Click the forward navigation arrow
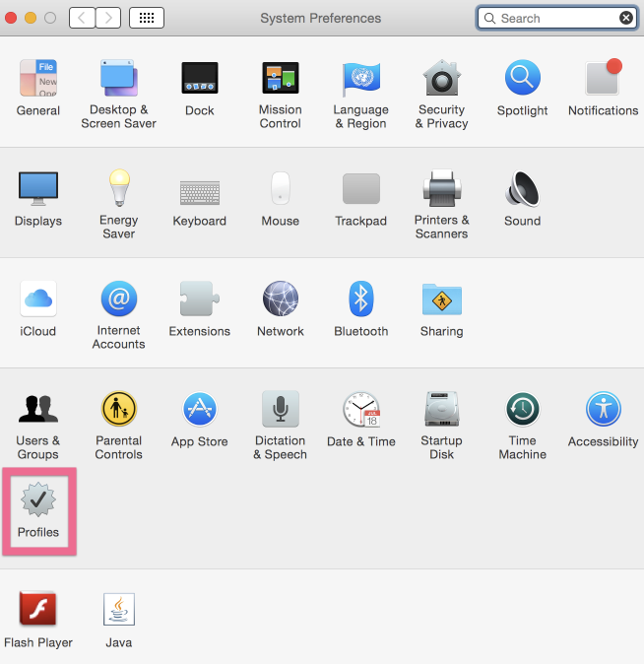The image size is (644, 664). (108, 18)
